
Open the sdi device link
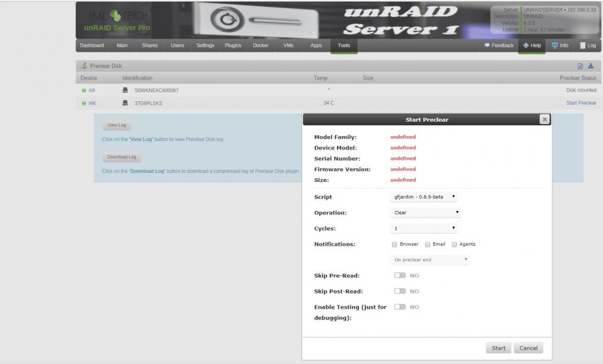[92, 90]
